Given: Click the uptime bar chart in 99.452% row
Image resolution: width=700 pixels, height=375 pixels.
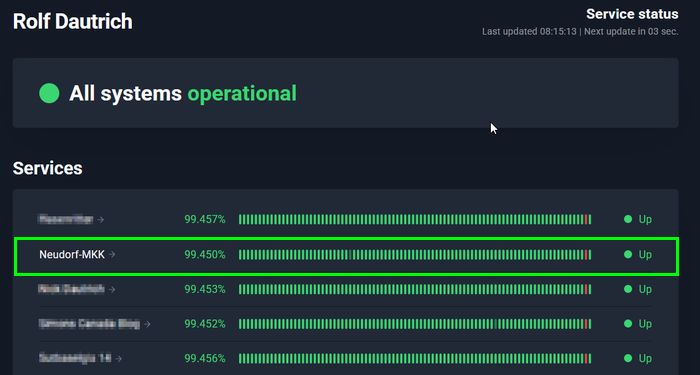Looking at the screenshot, I should coord(415,324).
